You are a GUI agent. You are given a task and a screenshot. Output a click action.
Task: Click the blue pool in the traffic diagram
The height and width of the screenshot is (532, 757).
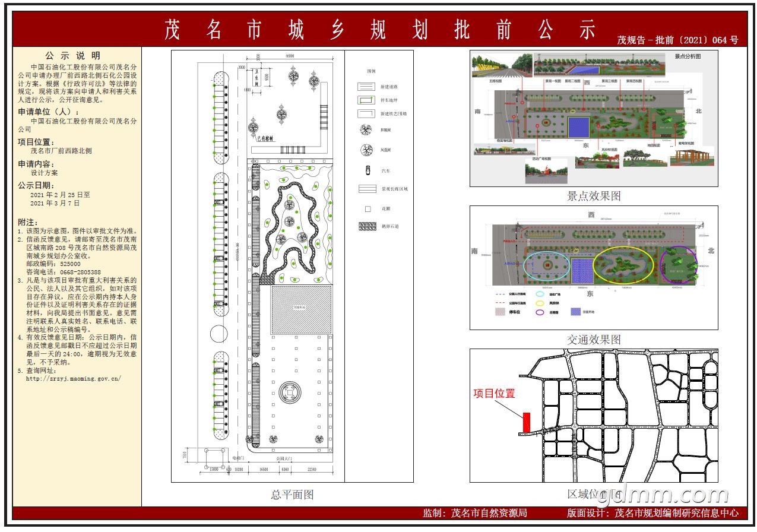[x=582, y=268]
